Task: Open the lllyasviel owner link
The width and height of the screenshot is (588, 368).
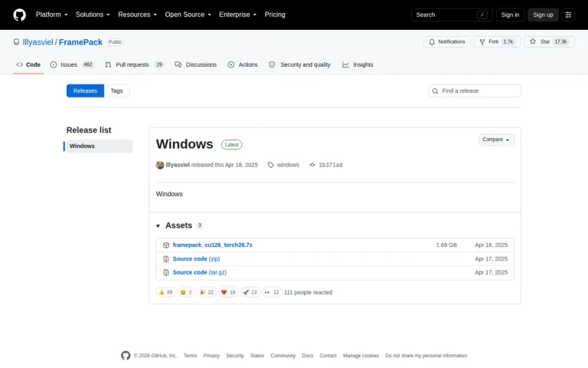Action: [x=38, y=42]
